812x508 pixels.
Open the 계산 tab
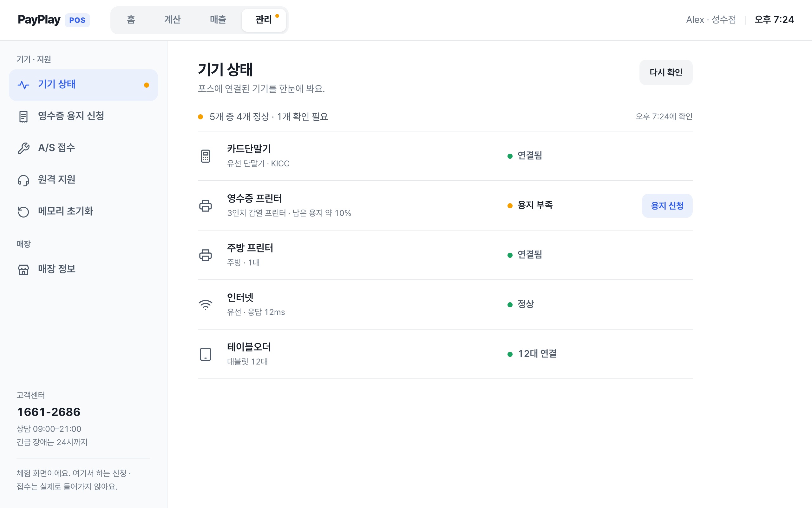[173, 20]
